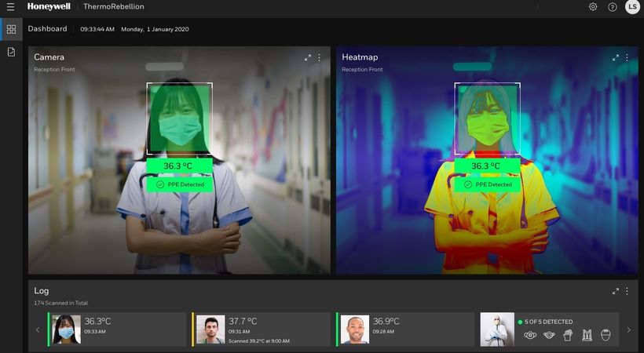Image resolution: width=644 pixels, height=353 pixels.
Task: Open the settings gear
Action: (593, 7)
